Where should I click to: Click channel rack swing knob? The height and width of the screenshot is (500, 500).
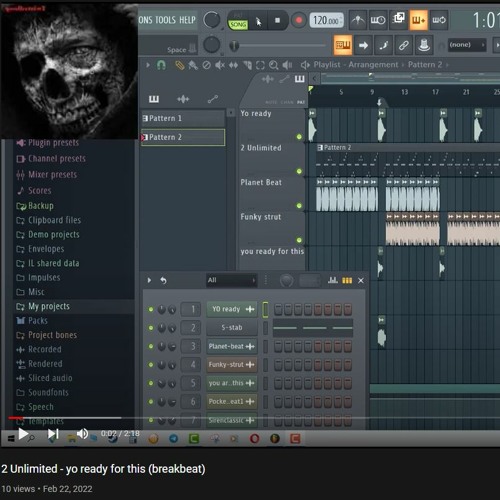pos(286,281)
